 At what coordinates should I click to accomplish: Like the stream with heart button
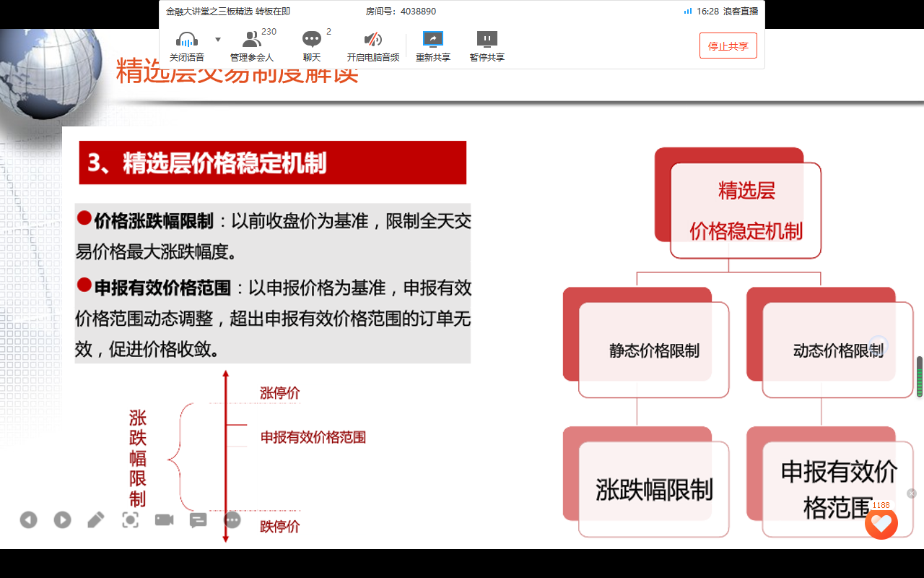click(x=881, y=524)
